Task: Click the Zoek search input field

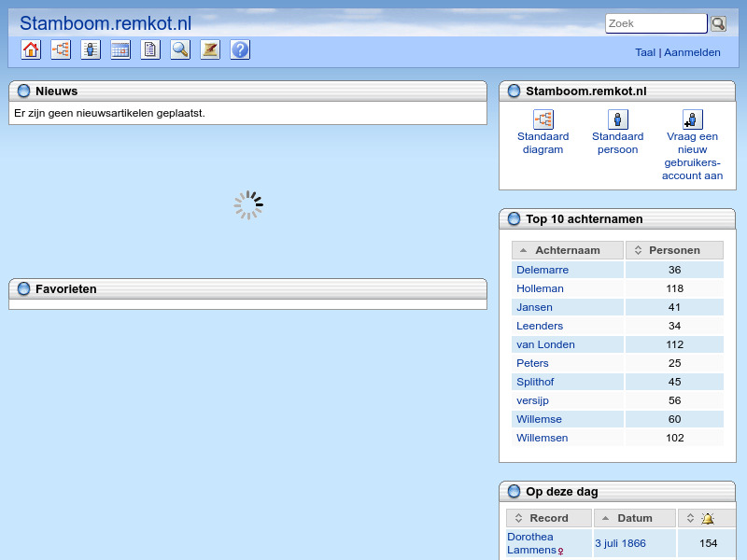Action: click(655, 22)
